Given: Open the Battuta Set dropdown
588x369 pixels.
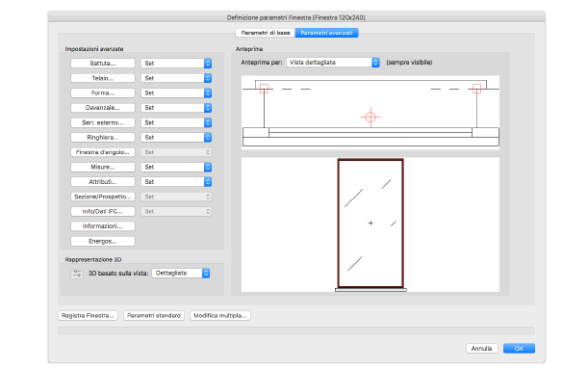Looking at the screenshot, I should (x=176, y=63).
